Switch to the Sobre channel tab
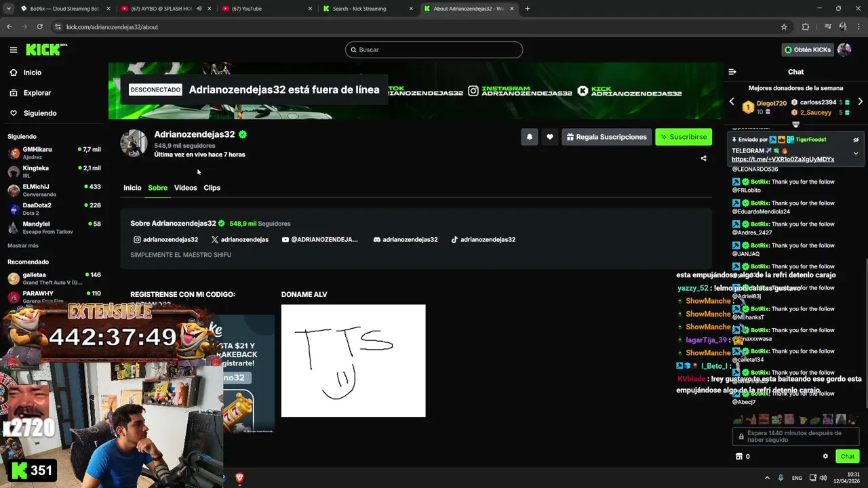The image size is (868, 488). coord(157,188)
